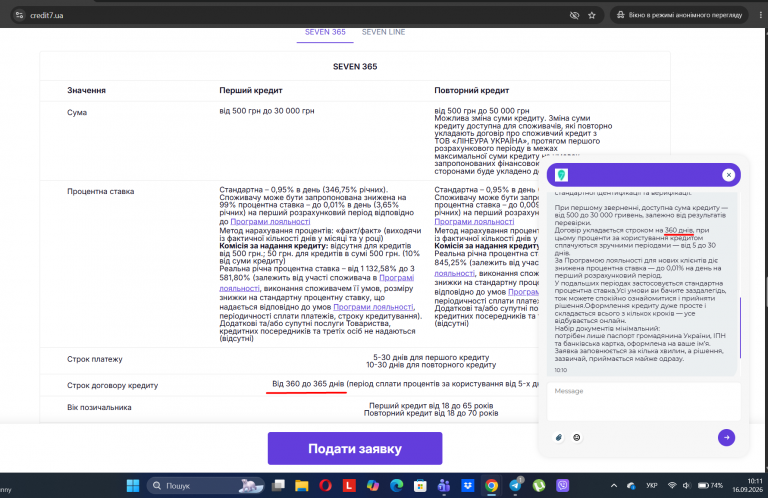
Task: Click the taskbar search box Пошук
Action: tap(206, 486)
